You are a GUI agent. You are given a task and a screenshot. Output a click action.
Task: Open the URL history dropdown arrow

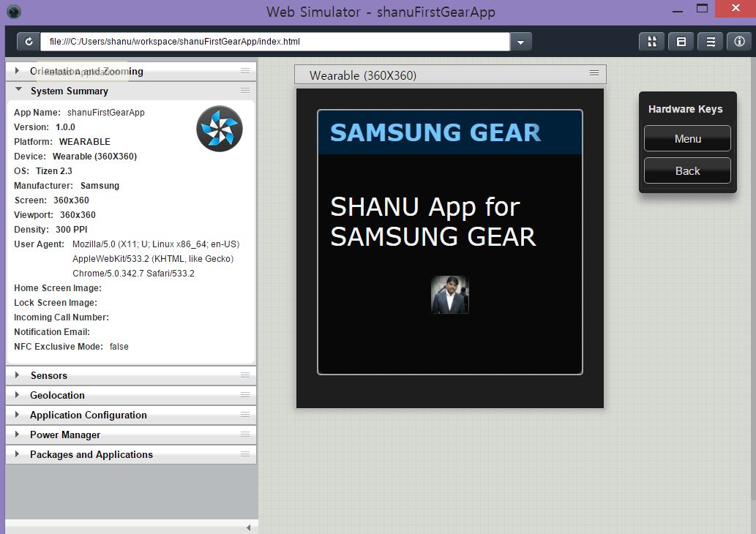pos(521,42)
